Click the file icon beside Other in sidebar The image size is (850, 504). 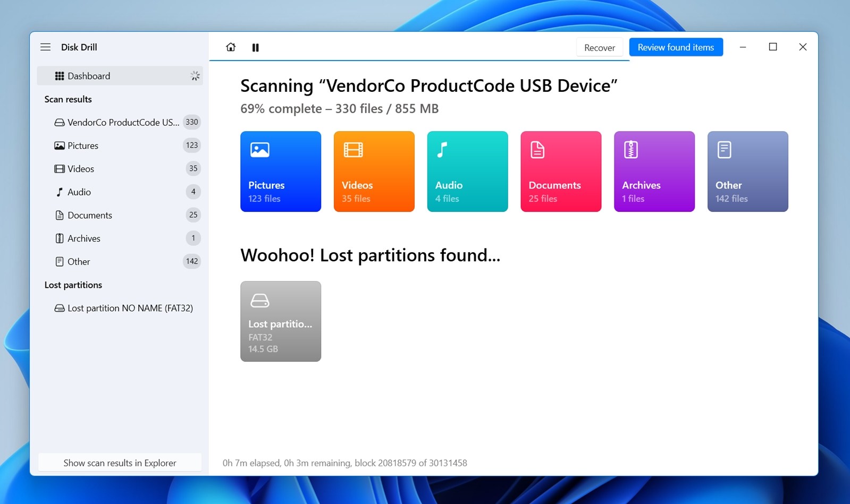(60, 261)
